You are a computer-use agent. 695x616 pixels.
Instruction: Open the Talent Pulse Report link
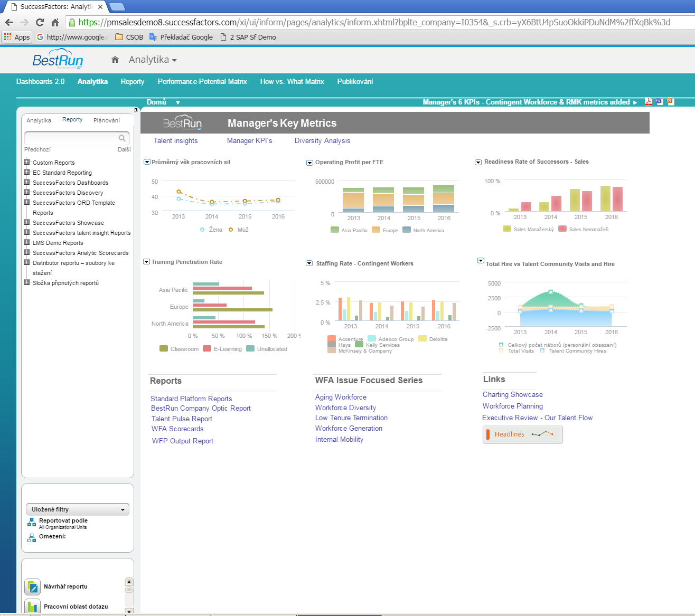[182, 419]
